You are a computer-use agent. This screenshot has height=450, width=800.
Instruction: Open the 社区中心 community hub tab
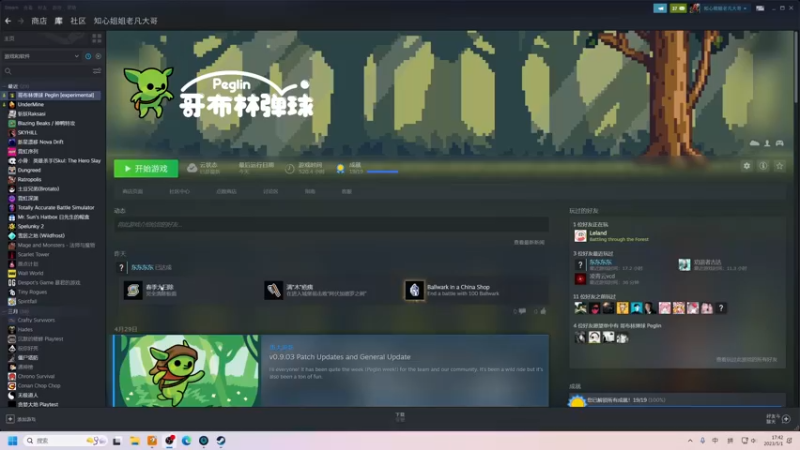click(180, 191)
